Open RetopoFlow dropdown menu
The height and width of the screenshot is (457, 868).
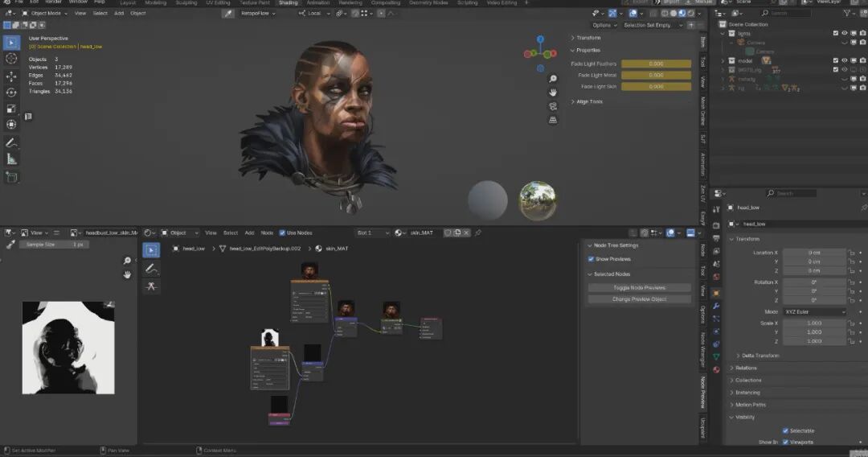pyautogui.click(x=258, y=14)
